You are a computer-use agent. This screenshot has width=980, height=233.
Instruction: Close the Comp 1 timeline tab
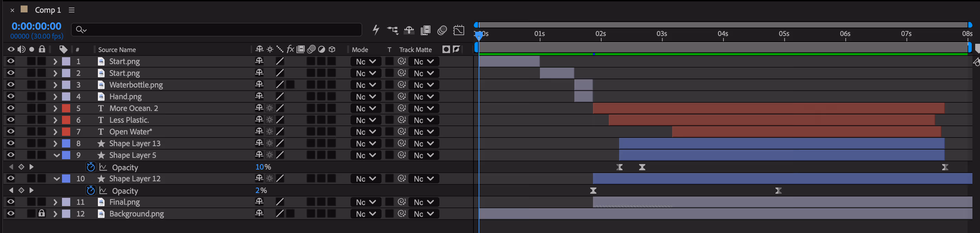(12, 10)
